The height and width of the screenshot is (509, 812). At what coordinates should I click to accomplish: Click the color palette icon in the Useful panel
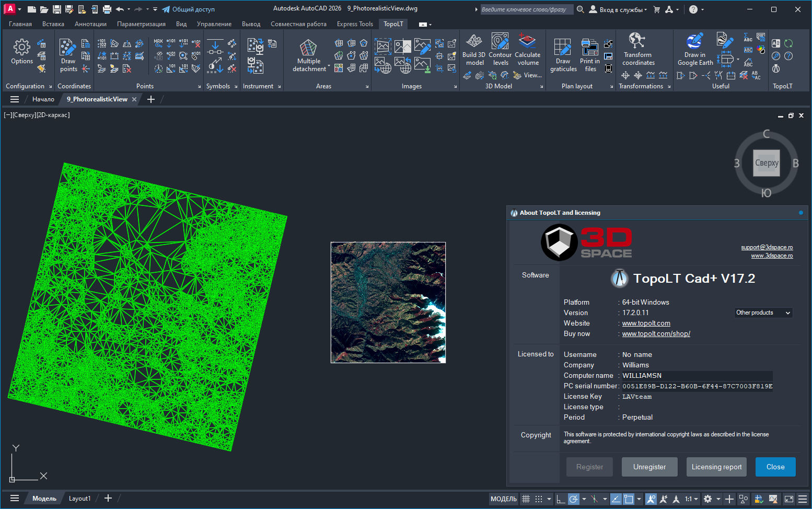coord(760,49)
